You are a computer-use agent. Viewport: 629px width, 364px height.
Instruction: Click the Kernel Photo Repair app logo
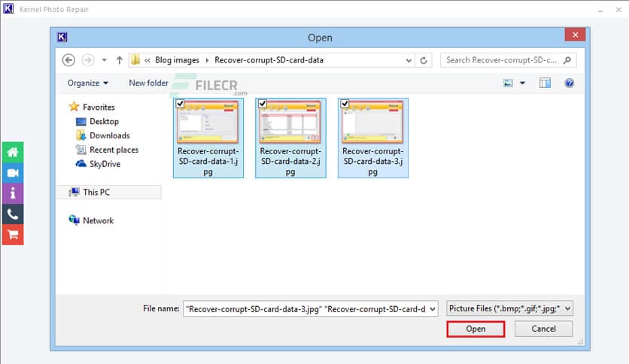click(x=8, y=8)
